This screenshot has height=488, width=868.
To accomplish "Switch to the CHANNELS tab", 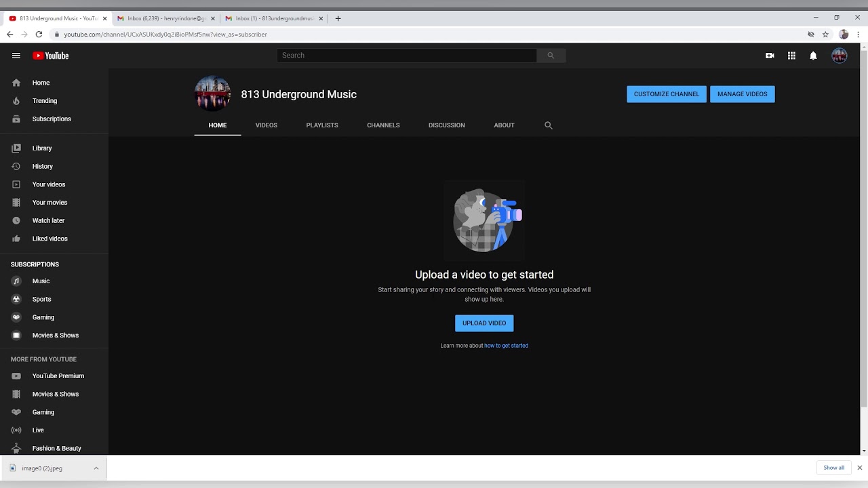I will tap(383, 125).
